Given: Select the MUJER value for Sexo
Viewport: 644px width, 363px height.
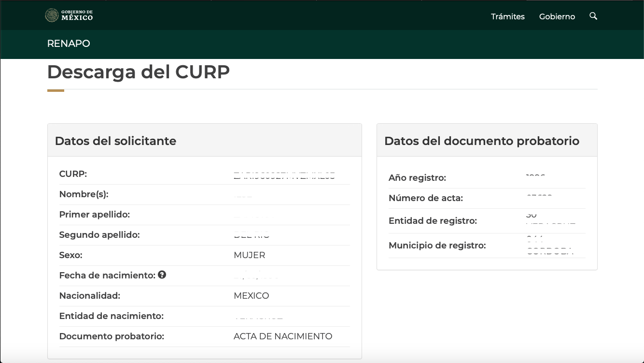Looking at the screenshot, I should pos(249,255).
